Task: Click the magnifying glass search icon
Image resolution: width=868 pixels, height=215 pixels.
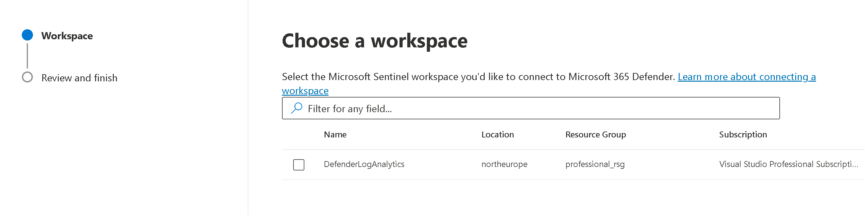Action: point(297,108)
